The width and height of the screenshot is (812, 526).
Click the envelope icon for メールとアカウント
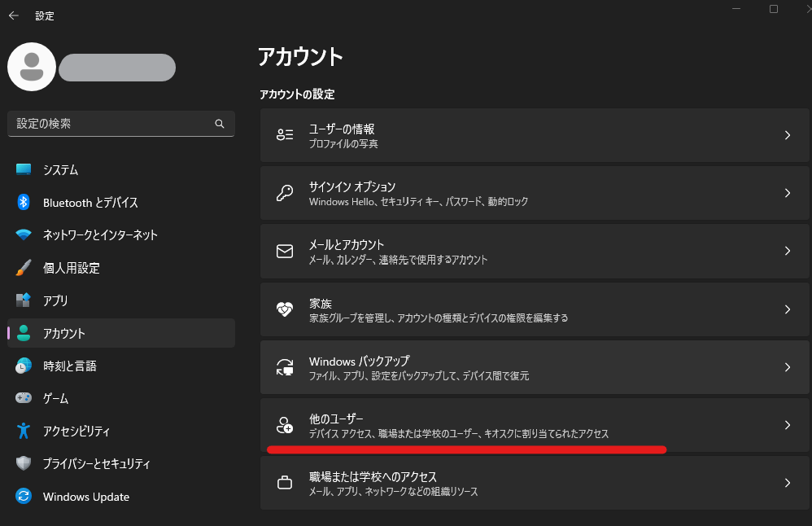click(284, 251)
